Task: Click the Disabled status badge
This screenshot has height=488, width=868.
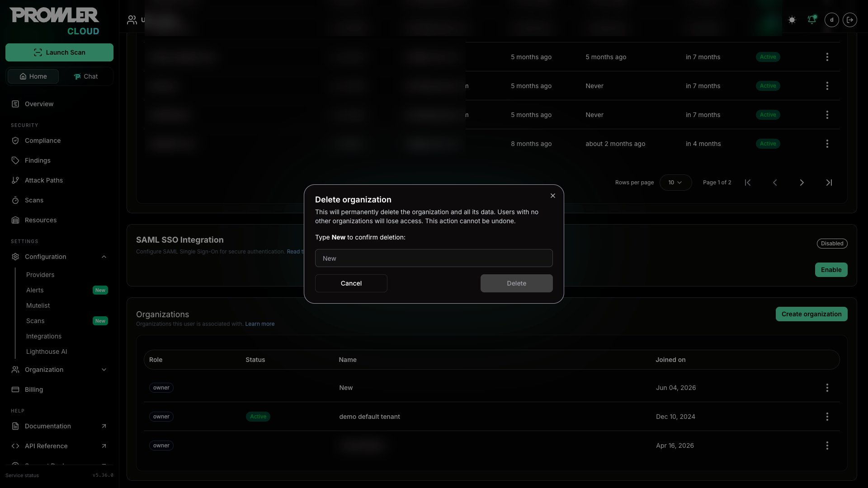Action: (832, 244)
